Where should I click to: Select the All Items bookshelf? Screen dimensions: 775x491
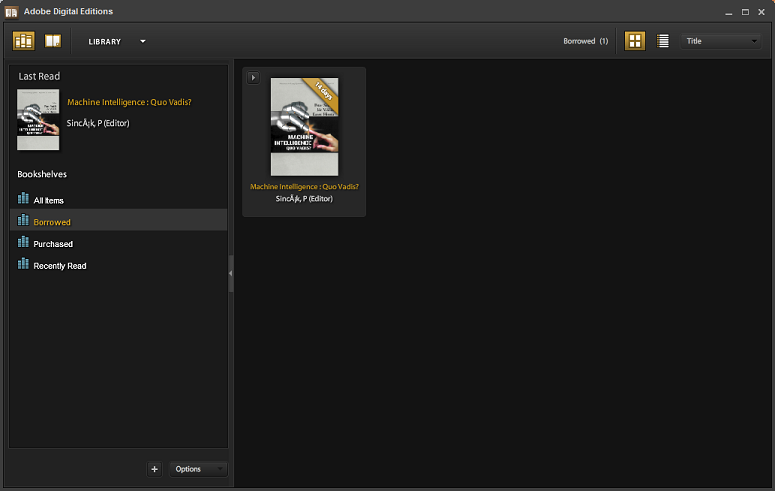point(119,200)
